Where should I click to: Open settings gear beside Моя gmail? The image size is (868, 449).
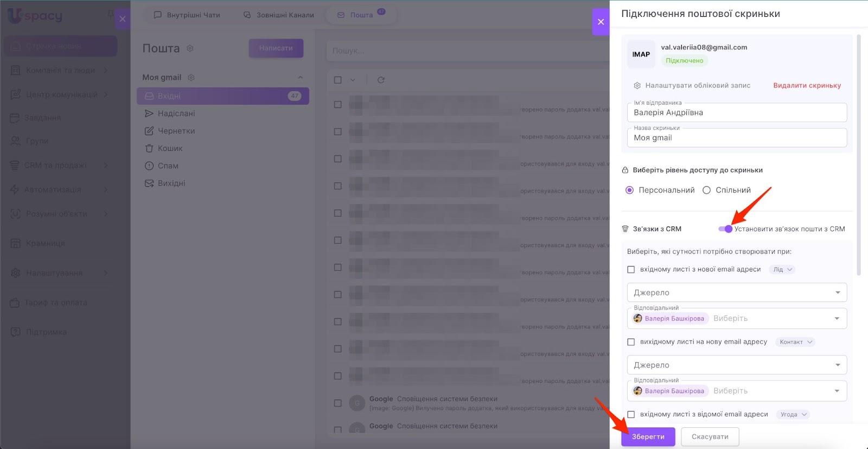(191, 78)
